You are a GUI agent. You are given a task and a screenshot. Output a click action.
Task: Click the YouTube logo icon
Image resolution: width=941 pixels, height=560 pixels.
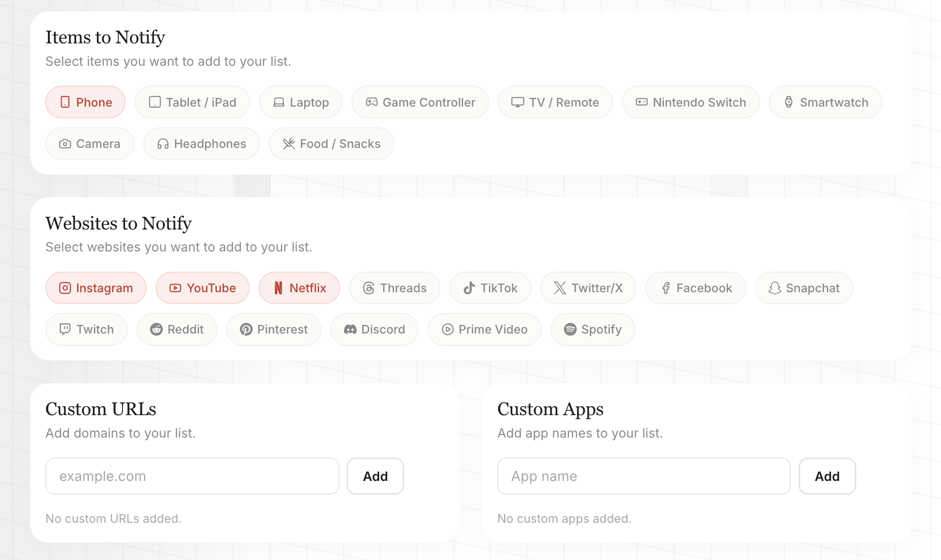[176, 288]
